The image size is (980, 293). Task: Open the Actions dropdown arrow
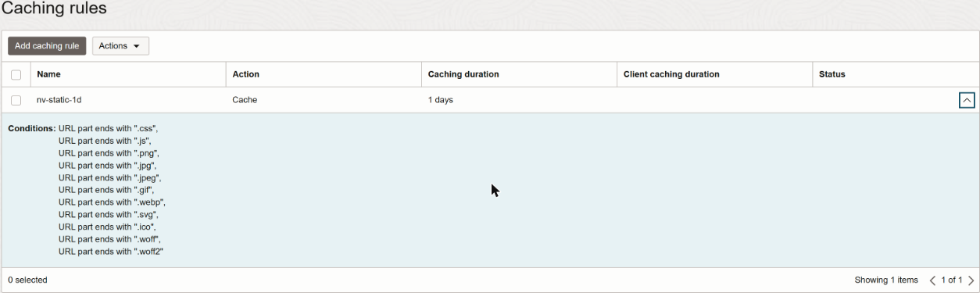pyautogui.click(x=137, y=46)
